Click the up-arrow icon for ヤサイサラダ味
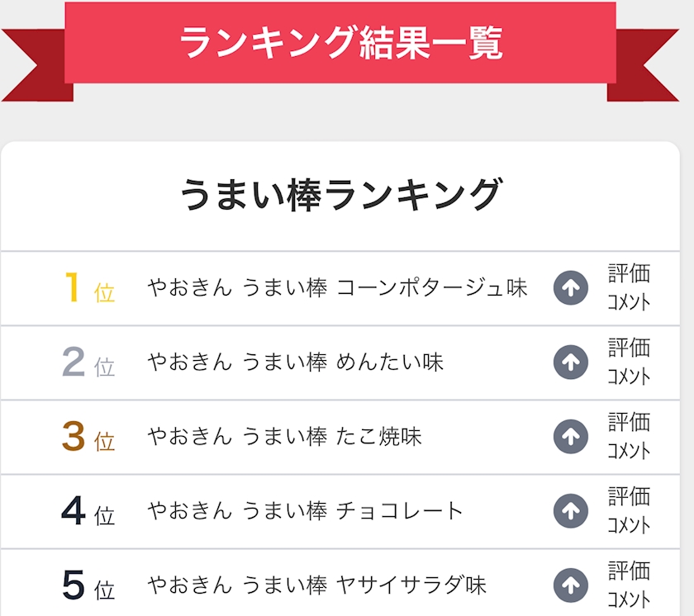The image size is (694, 616). click(570, 585)
